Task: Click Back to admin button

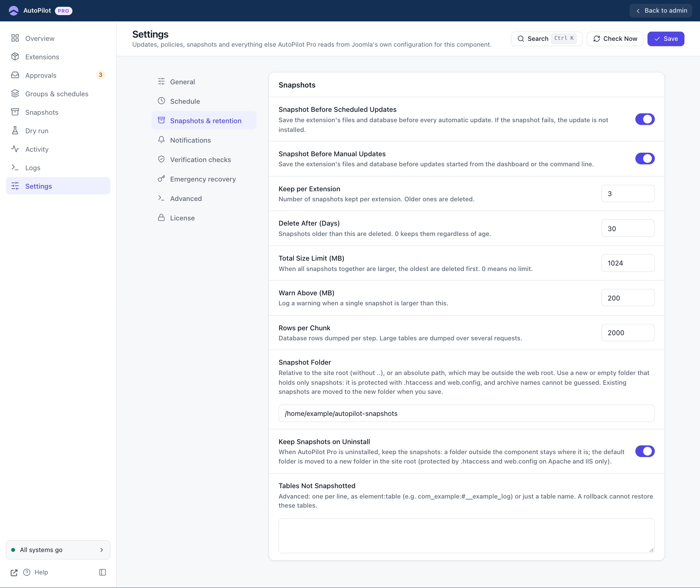Action: (661, 11)
